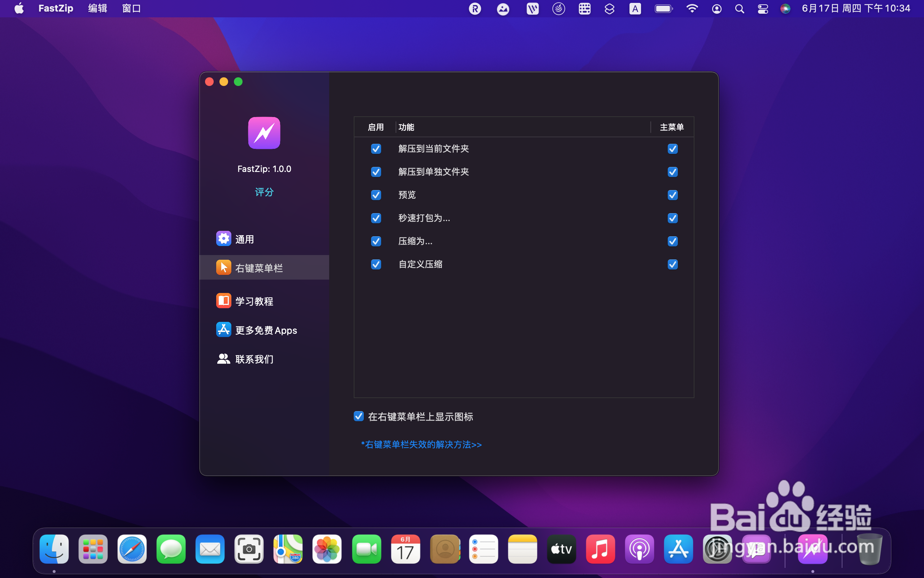Click the cursor icon beside 右键菜单栏
Screen dimensions: 924x578
tap(224, 267)
